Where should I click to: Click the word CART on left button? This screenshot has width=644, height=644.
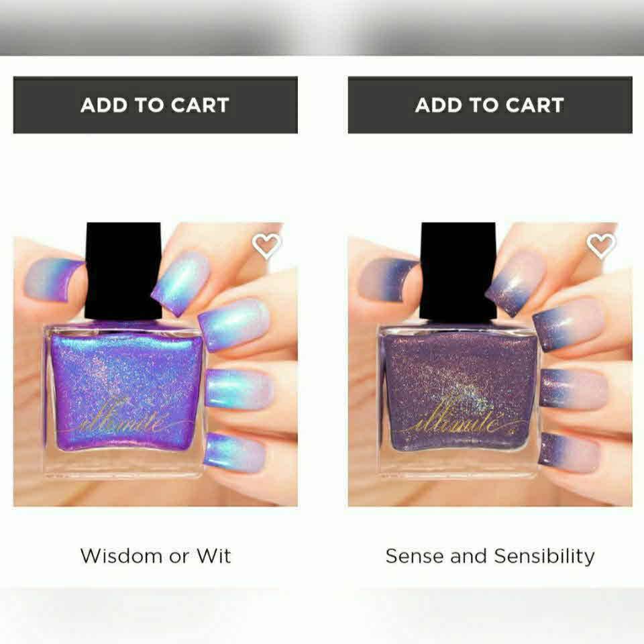(200, 105)
